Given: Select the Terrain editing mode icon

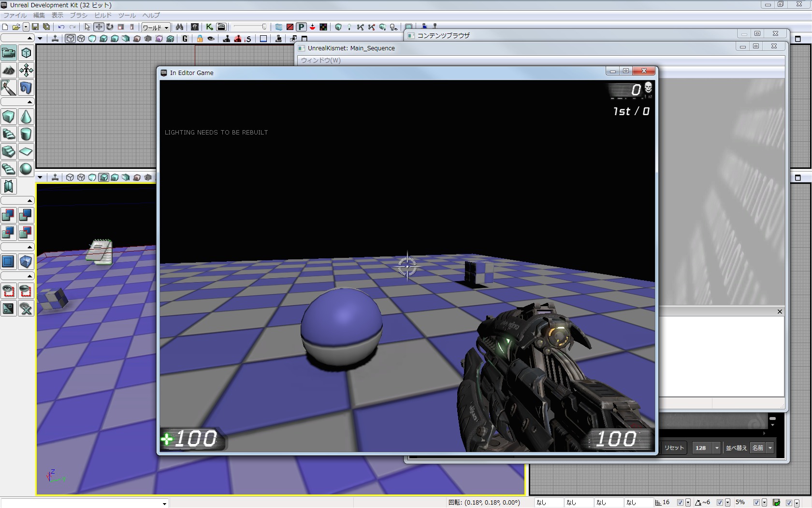Looking at the screenshot, I should click(x=9, y=71).
